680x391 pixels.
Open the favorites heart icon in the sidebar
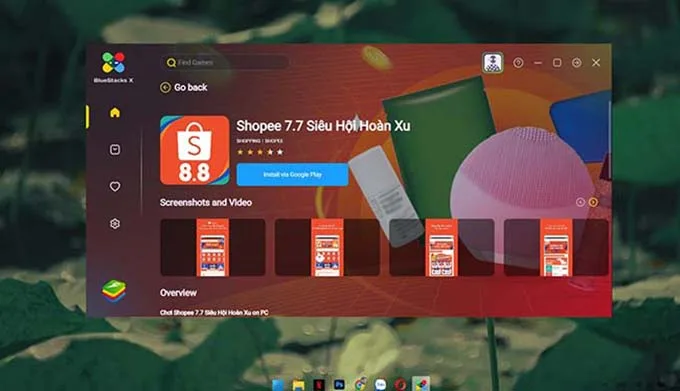tap(115, 186)
